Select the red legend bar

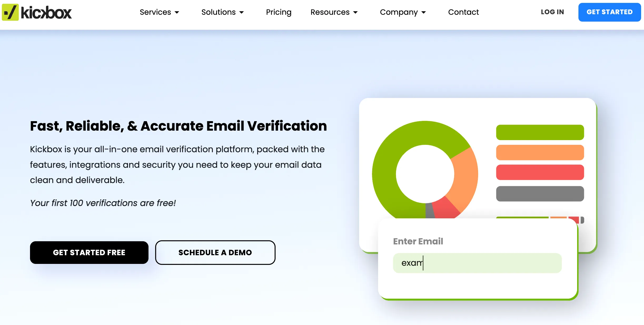[x=540, y=172]
